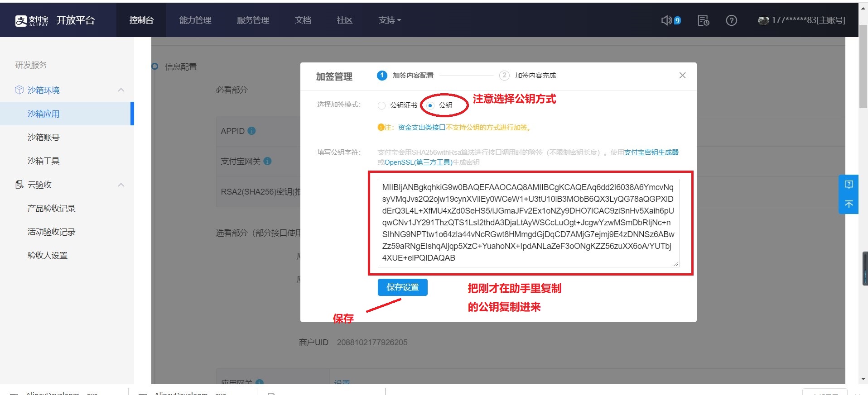Close the 加签管理 dialog
This screenshot has width=868, height=395.
[682, 76]
